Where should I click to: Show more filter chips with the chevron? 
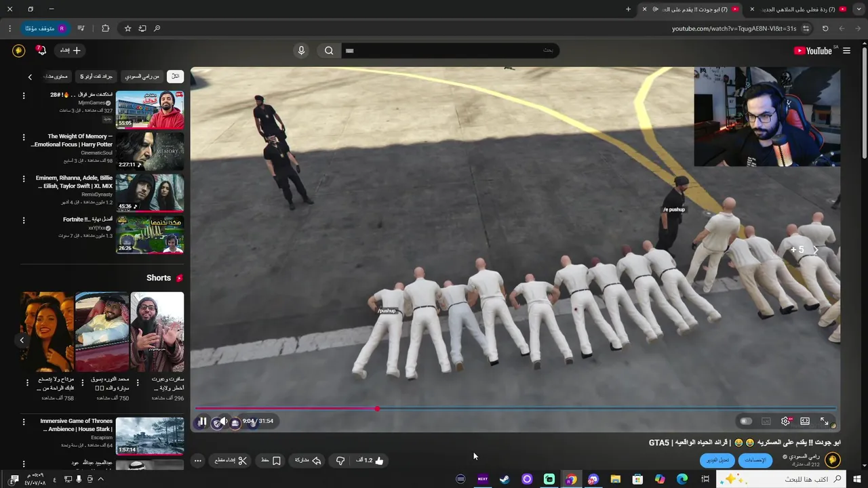pyautogui.click(x=30, y=77)
